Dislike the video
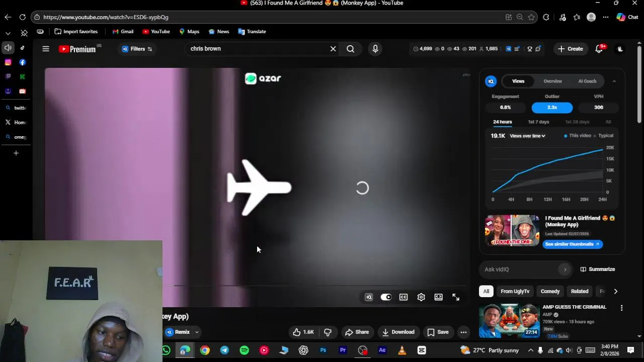This screenshot has height=362, width=644. 328,332
